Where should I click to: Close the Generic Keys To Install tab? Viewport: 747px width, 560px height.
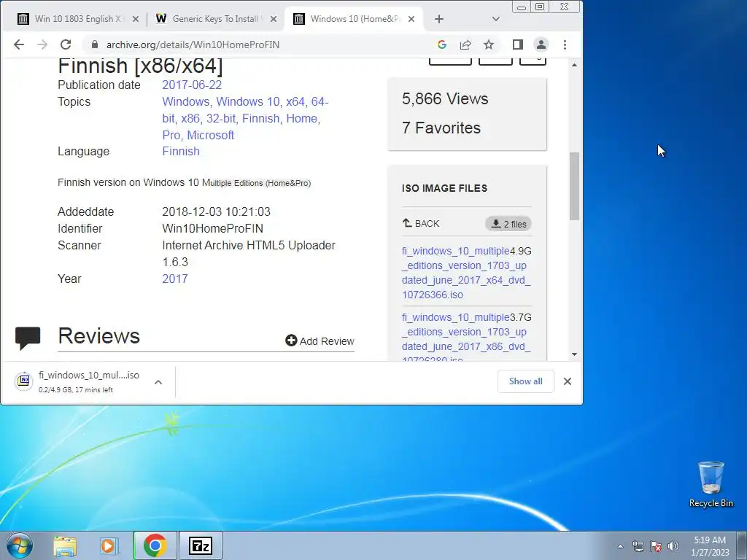coord(273,19)
